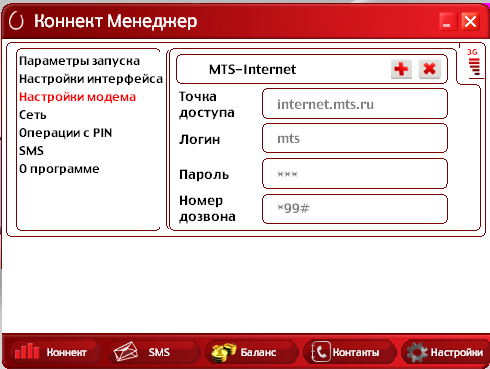
Task: Click the Номер дозвона field *99#
Action: point(355,209)
